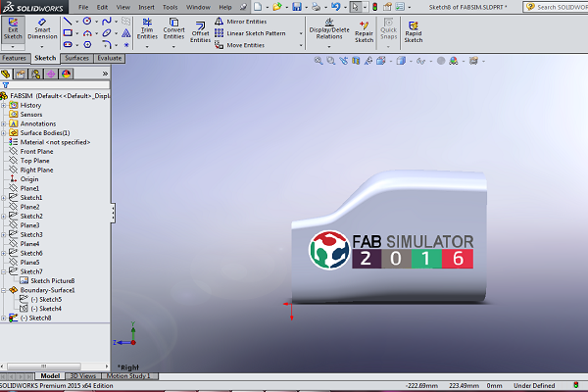588x392 pixels.
Task: Select the Polygon sketch tool
Action: click(x=87, y=45)
